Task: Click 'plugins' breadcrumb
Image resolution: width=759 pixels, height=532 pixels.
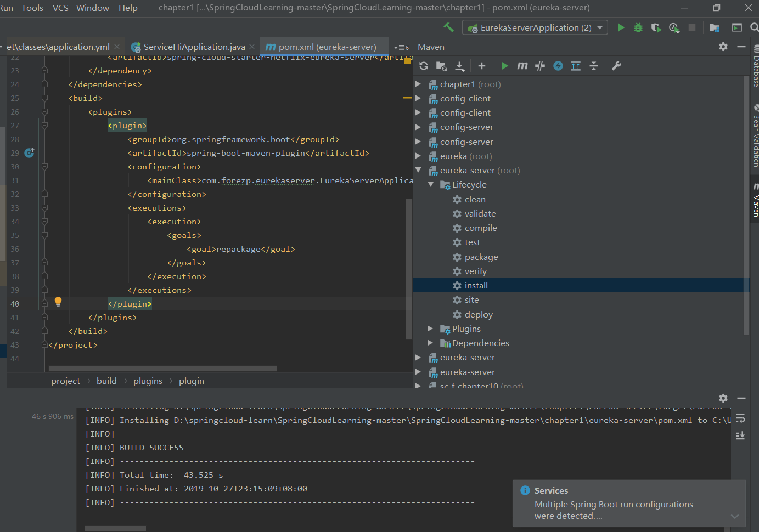Action: pyautogui.click(x=148, y=381)
